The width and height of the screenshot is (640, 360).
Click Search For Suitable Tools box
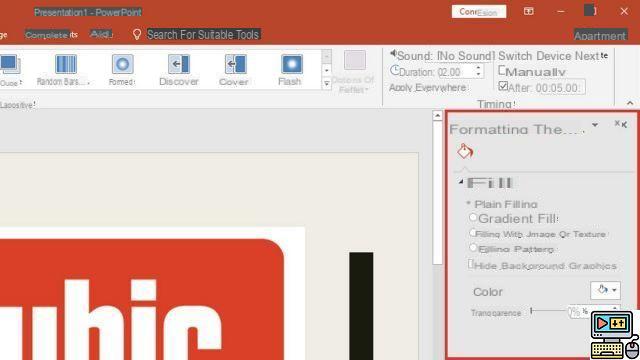(203, 34)
